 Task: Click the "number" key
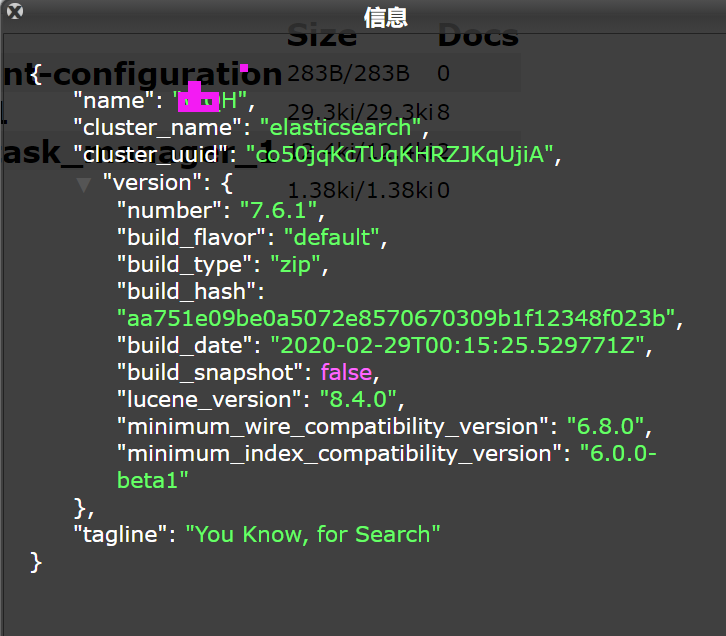(x=169, y=211)
